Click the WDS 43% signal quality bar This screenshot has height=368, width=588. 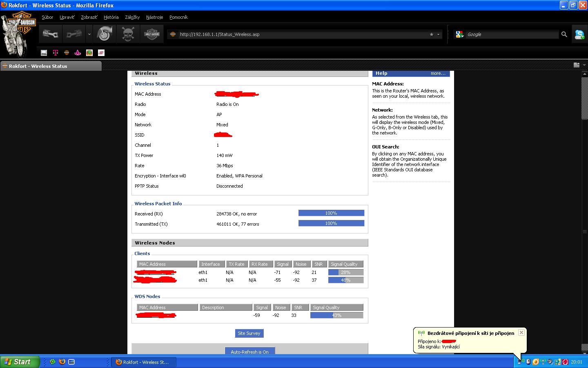tap(336, 315)
